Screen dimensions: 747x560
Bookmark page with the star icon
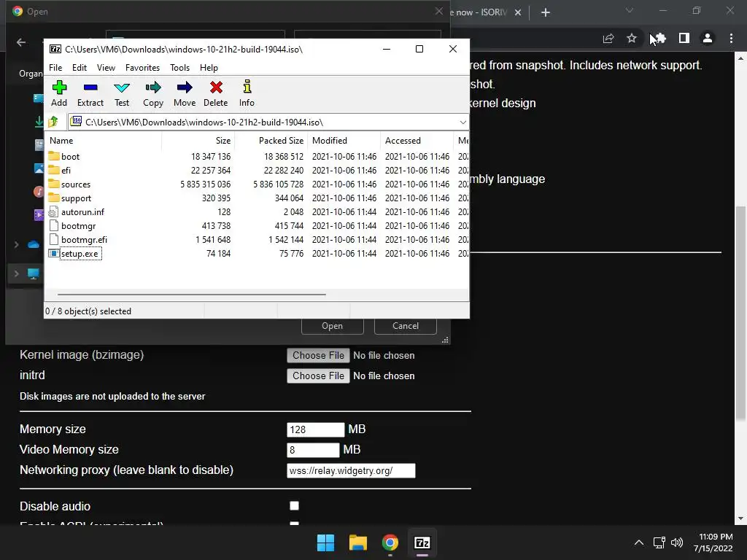pyautogui.click(x=632, y=38)
